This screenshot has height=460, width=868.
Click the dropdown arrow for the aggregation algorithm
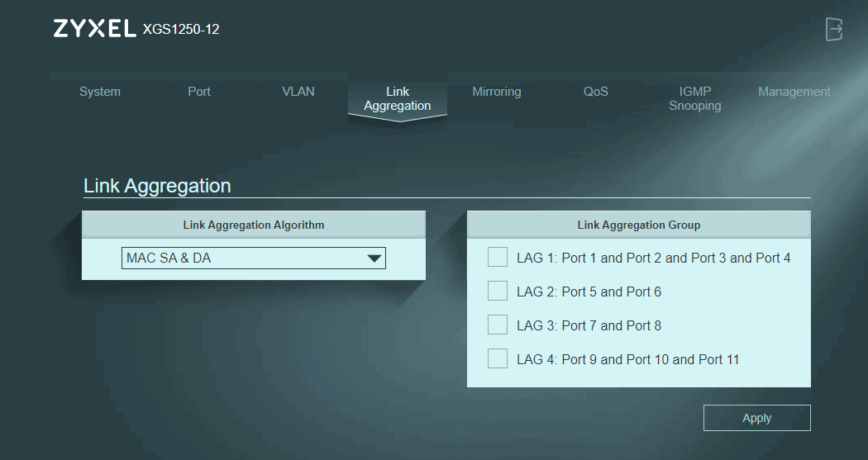pos(374,258)
